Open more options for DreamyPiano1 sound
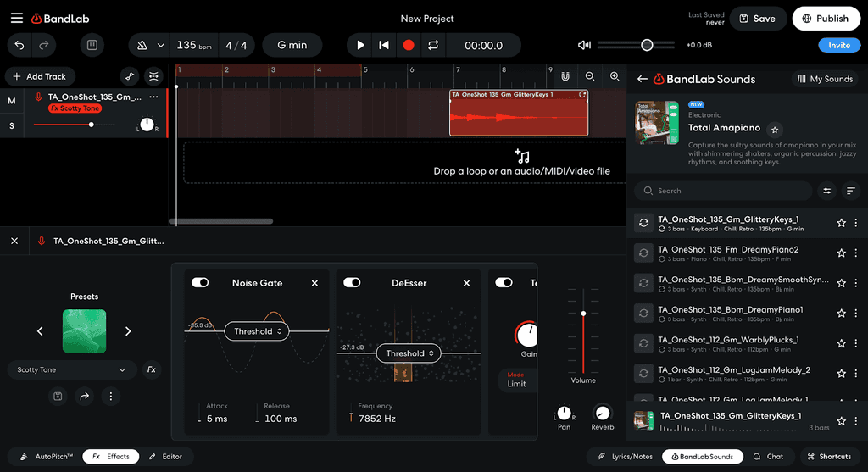Image resolution: width=868 pixels, height=472 pixels. 856,314
